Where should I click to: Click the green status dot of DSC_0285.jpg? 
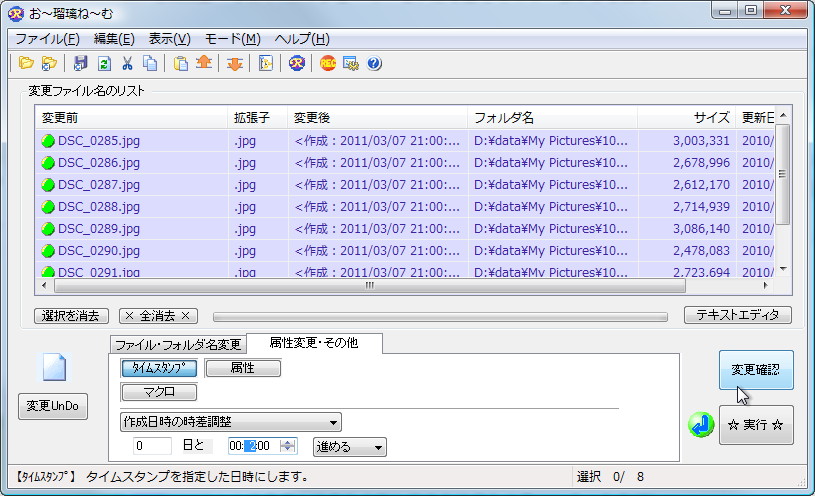click(x=48, y=141)
